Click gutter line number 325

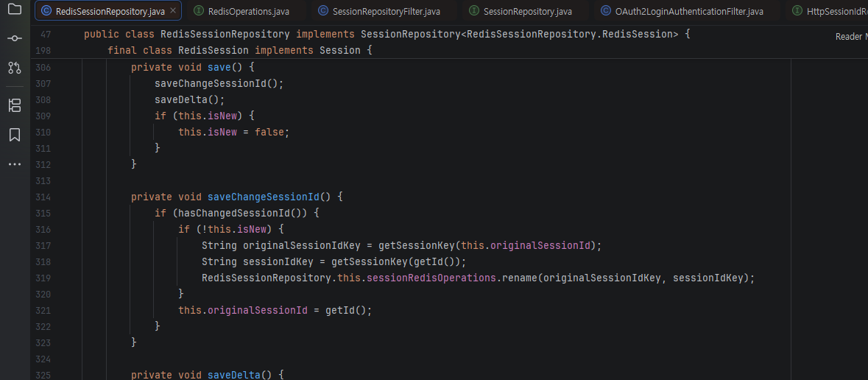point(43,375)
